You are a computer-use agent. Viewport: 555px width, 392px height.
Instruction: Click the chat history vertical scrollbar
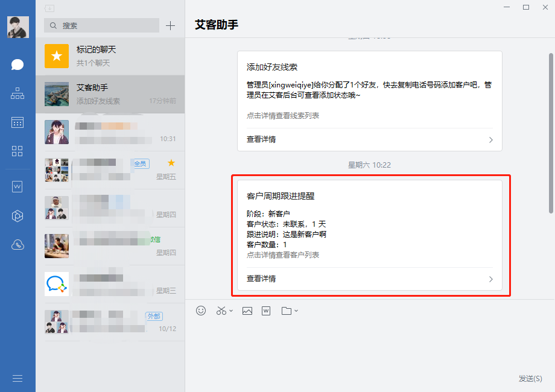click(550, 133)
